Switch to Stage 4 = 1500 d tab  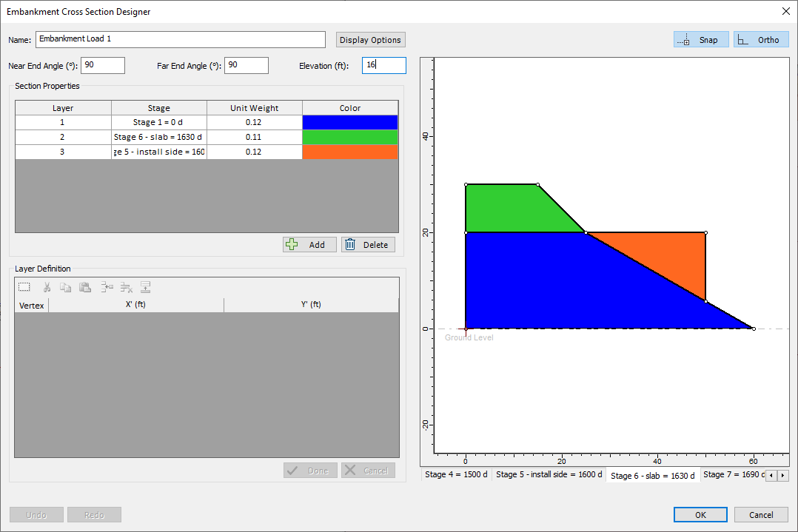click(x=456, y=474)
